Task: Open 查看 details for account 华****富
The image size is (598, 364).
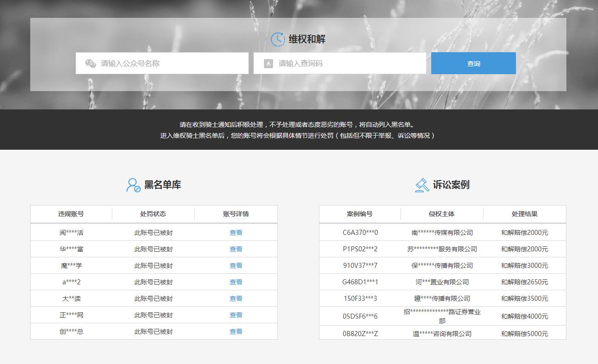Action: (236, 249)
